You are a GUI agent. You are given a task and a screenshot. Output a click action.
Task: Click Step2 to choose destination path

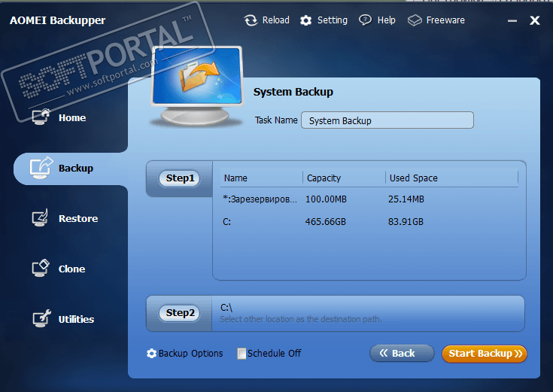point(180,313)
